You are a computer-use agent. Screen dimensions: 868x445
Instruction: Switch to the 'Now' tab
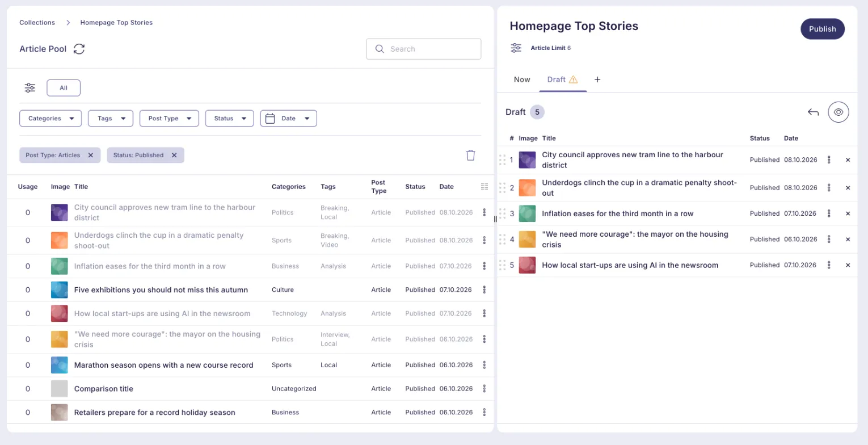(x=522, y=79)
